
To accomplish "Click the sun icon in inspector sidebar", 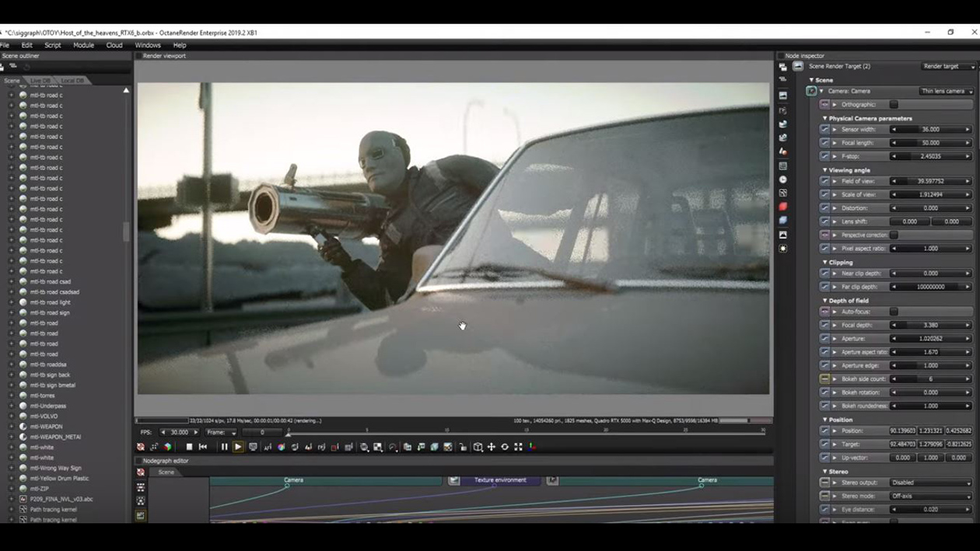I will (782, 249).
